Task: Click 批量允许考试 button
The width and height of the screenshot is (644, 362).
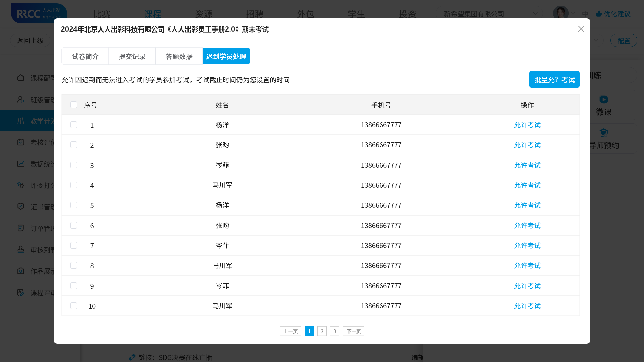Action: pos(554,79)
